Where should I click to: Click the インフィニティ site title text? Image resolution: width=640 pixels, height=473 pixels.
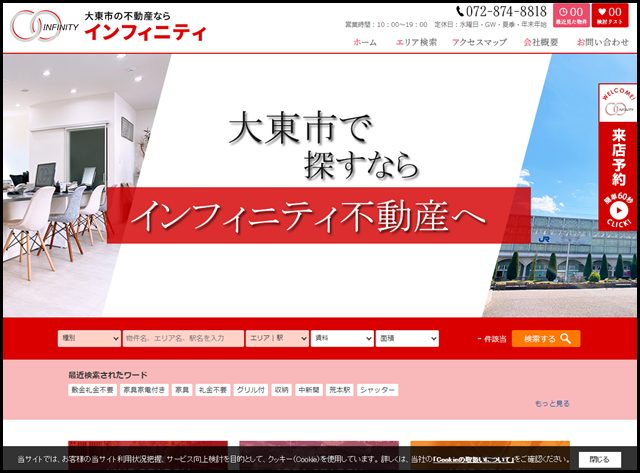[x=145, y=32]
